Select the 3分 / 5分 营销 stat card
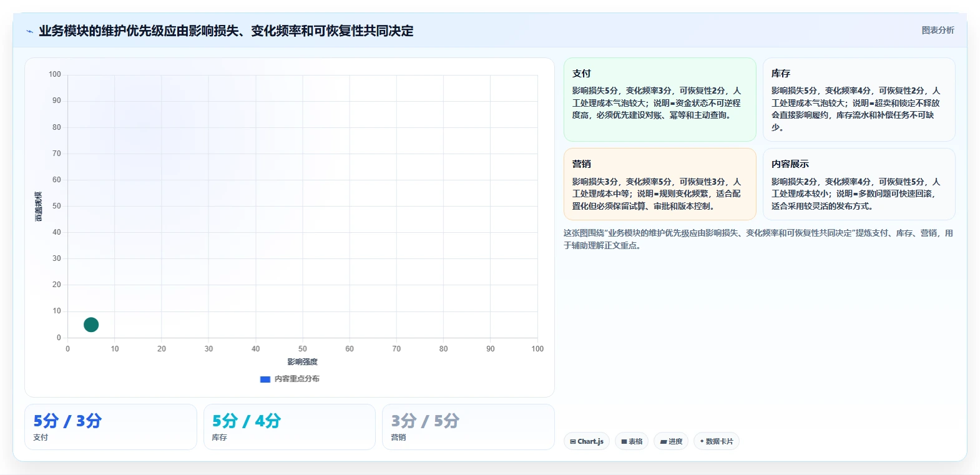Image resolution: width=980 pixels, height=475 pixels. (468, 427)
